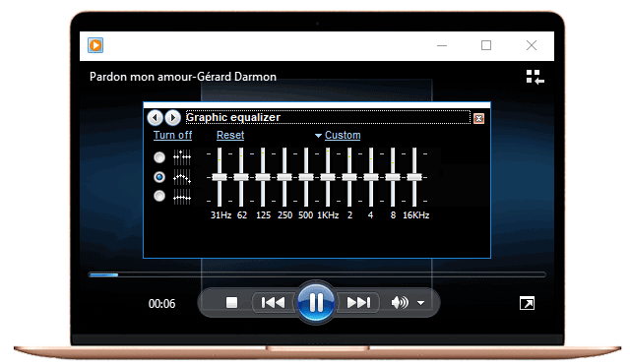The image size is (630, 364).
Task: Click the song title Pardon mon amour-Gérard Darmon
Action: (183, 77)
